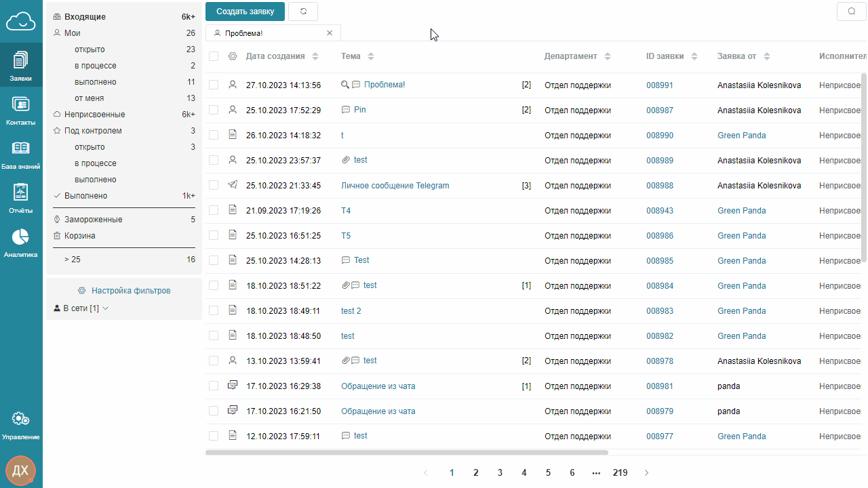Click the attachment paperclip in row 008989
Viewport: 868px width, 488px height.
click(x=346, y=160)
